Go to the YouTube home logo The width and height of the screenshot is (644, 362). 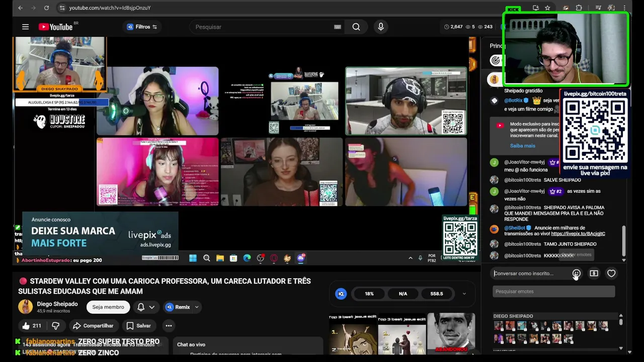click(x=55, y=27)
